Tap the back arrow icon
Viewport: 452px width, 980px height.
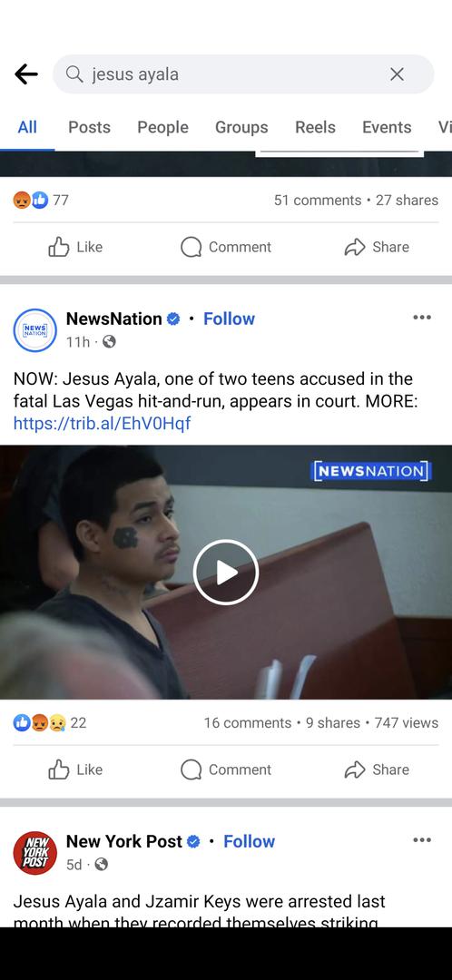(x=25, y=74)
